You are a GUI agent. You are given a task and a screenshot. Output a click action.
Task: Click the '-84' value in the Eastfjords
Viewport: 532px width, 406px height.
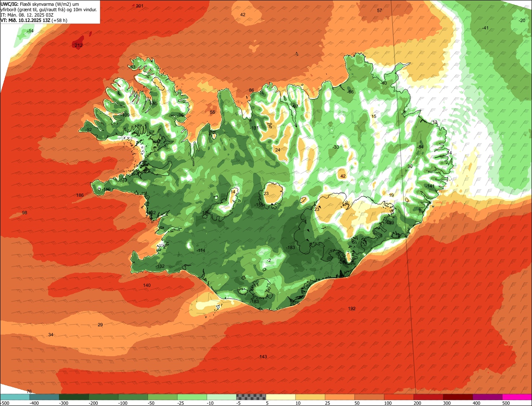(x=420, y=147)
